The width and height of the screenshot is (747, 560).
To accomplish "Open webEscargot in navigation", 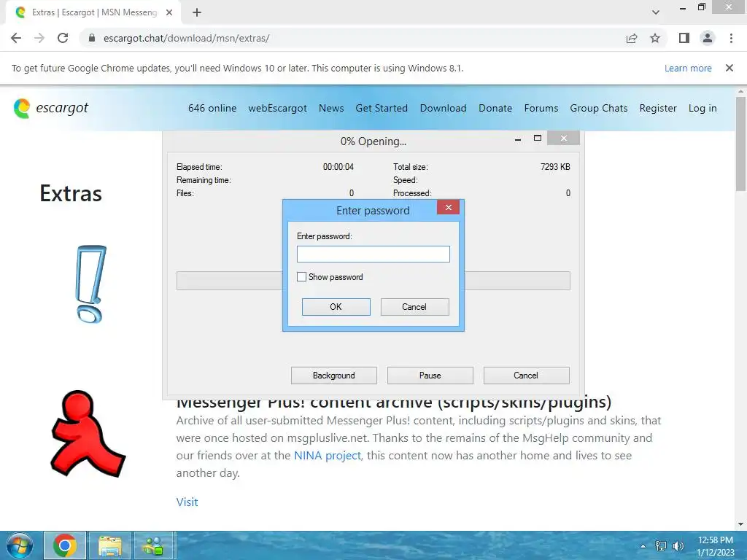I will tap(277, 108).
